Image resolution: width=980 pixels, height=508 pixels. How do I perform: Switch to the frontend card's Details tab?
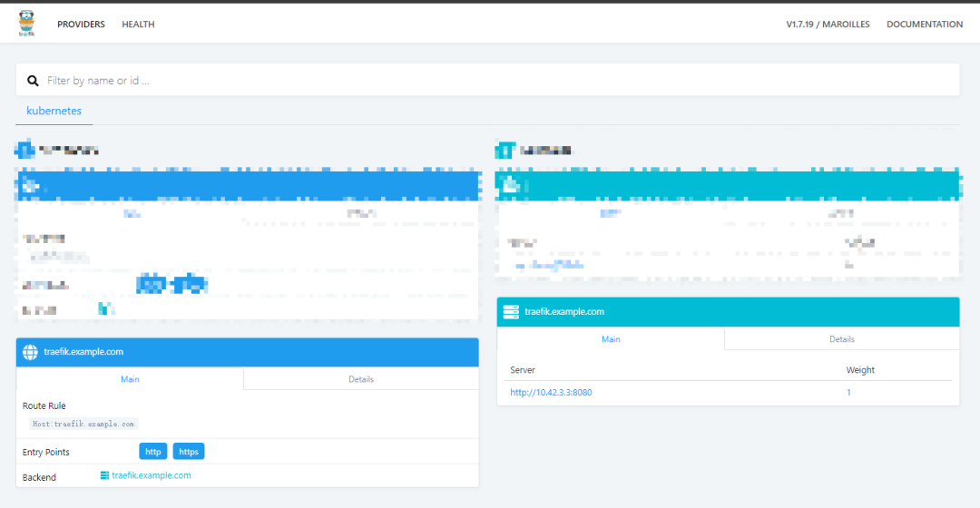(361, 379)
